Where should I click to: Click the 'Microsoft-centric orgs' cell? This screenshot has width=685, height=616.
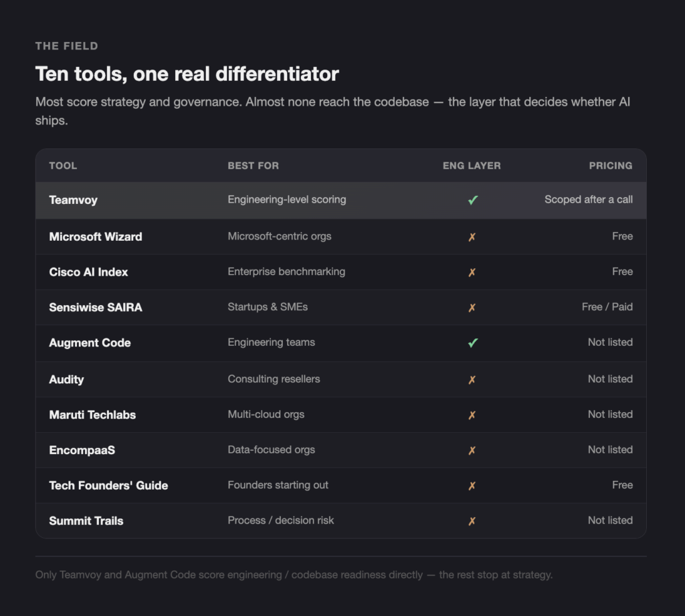279,236
